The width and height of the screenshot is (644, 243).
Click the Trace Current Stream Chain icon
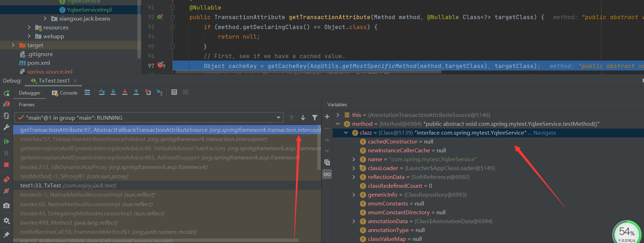tap(186, 92)
